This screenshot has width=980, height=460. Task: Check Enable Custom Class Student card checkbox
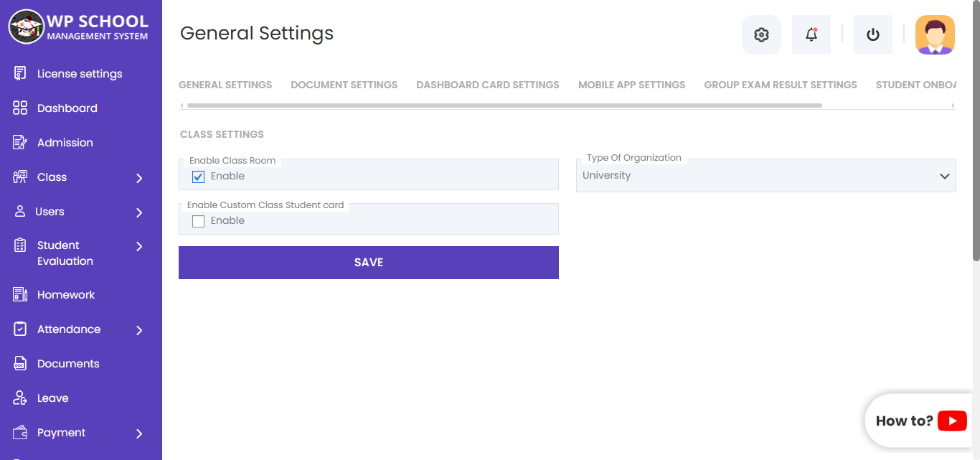[x=199, y=221]
